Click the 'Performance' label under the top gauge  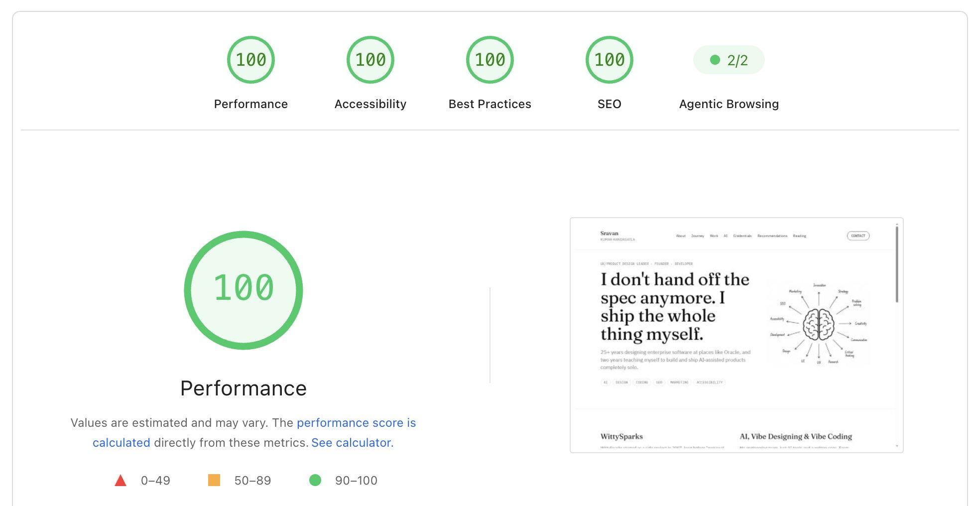tap(251, 104)
